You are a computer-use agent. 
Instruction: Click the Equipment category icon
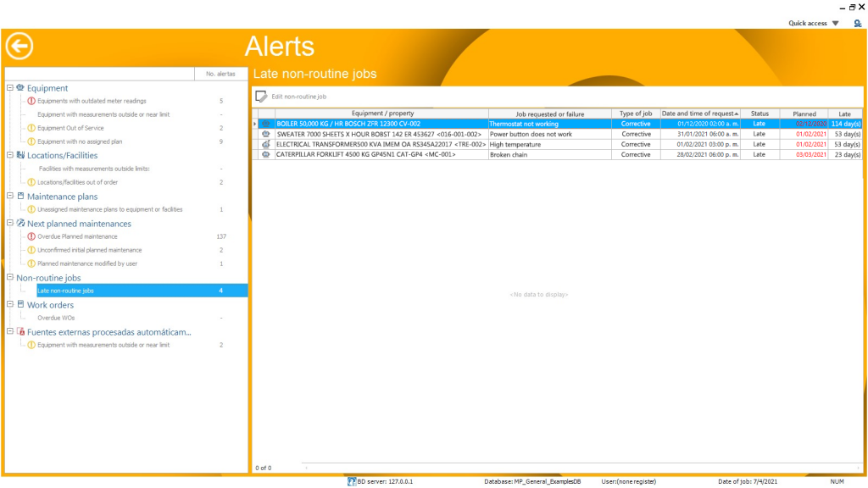pos(20,87)
